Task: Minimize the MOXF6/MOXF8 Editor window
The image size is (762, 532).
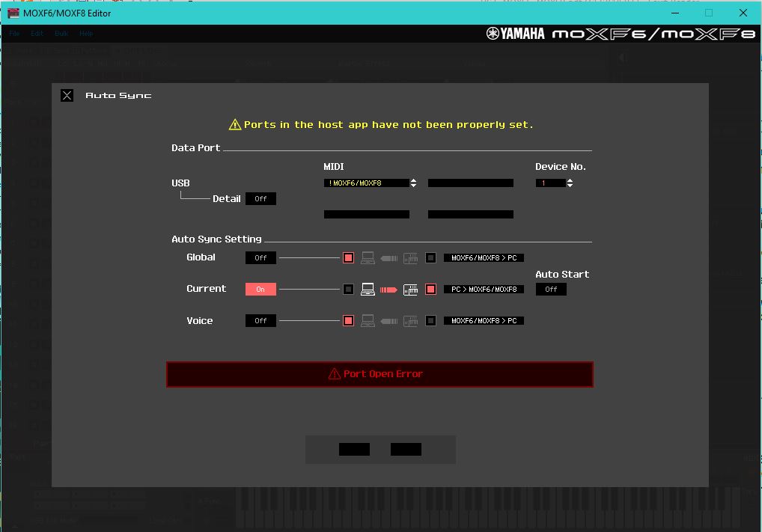Action: coord(675,13)
